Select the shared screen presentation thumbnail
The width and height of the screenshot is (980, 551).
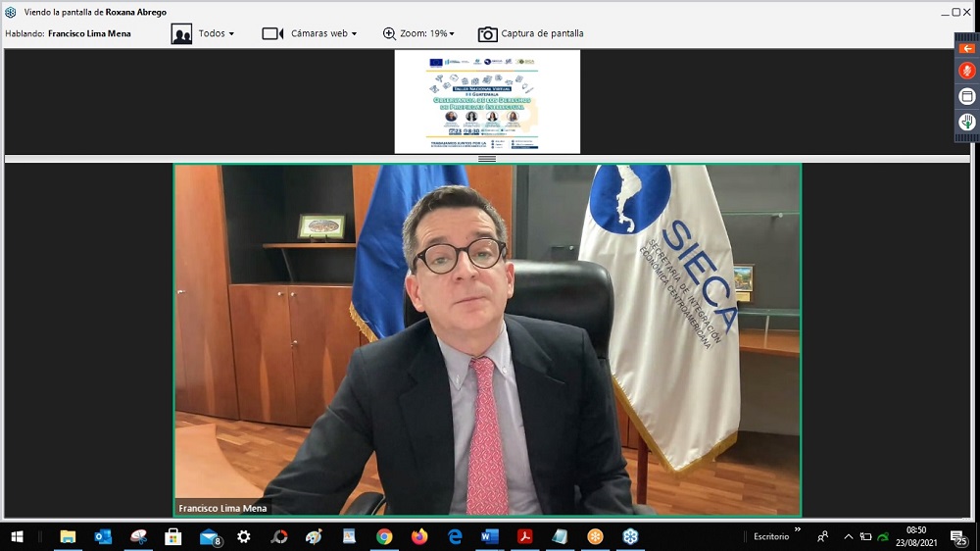tap(487, 102)
